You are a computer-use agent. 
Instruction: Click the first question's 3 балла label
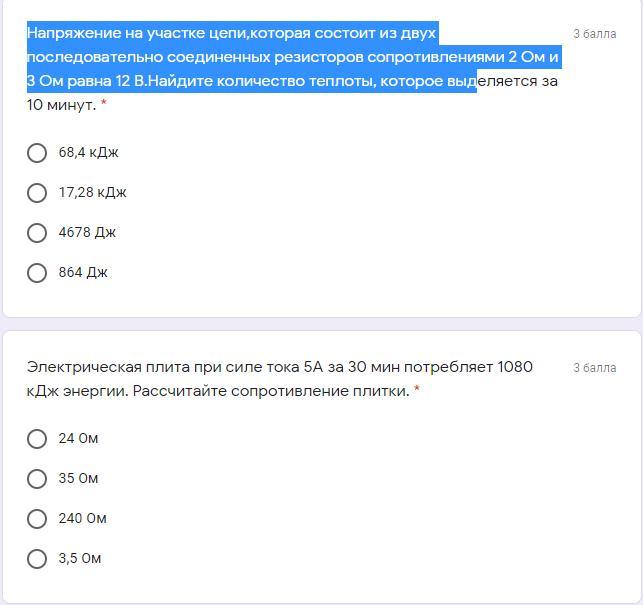tap(595, 34)
